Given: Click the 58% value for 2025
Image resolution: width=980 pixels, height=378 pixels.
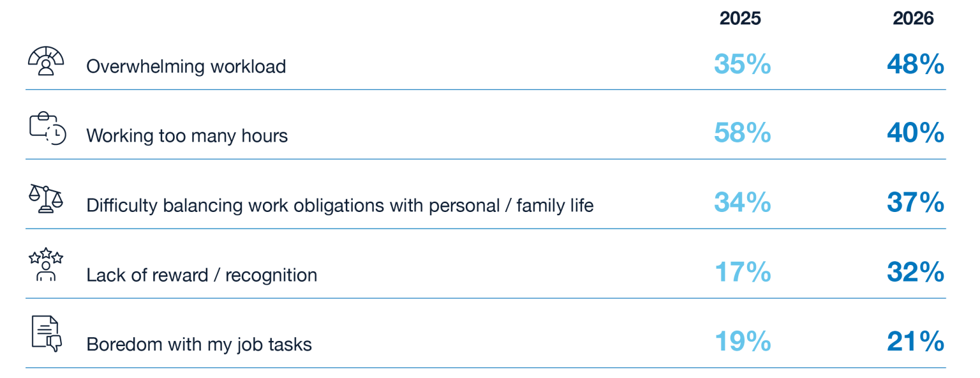Looking at the screenshot, I should click(742, 133).
